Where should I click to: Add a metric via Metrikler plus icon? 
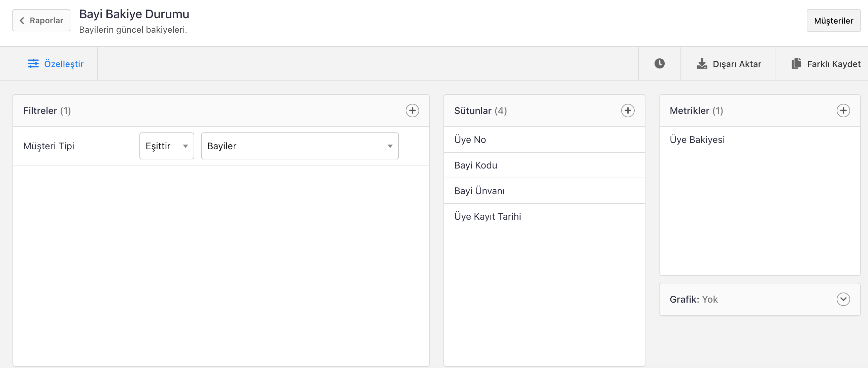click(x=843, y=111)
